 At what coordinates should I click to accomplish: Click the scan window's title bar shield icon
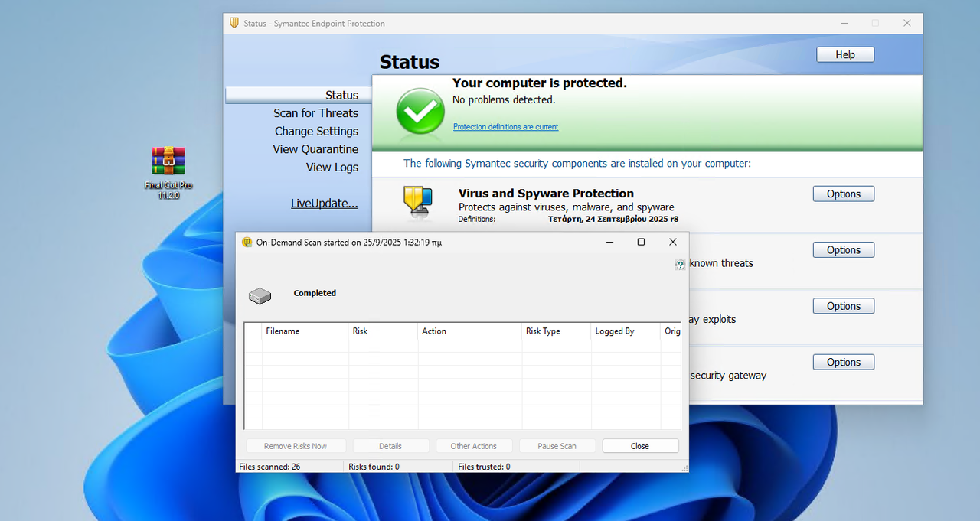247,242
